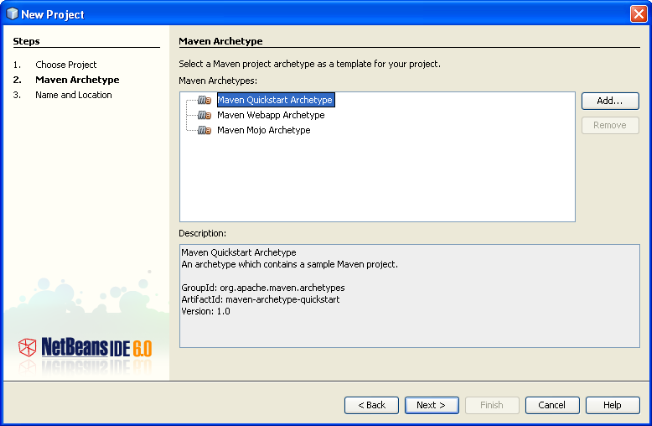Click the GroupId line in Description
Screen dimensions: 652x426
pyautogui.click(x=263, y=288)
